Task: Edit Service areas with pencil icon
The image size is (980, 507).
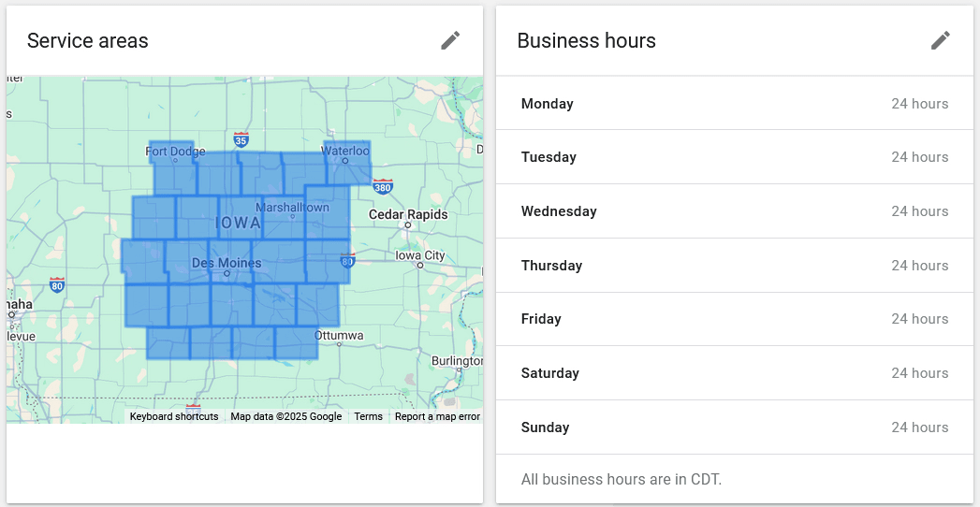Action: (x=450, y=40)
